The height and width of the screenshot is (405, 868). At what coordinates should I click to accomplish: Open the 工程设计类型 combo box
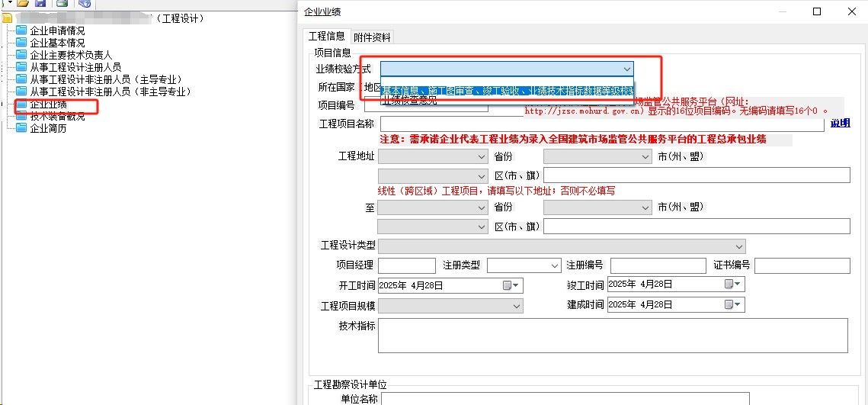[x=738, y=246]
